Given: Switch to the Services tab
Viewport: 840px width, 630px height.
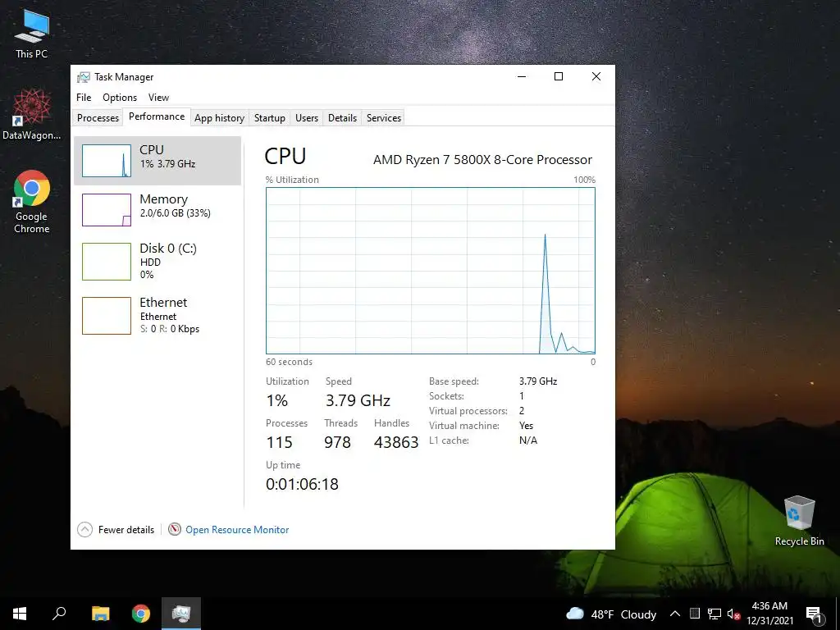Looking at the screenshot, I should point(384,118).
